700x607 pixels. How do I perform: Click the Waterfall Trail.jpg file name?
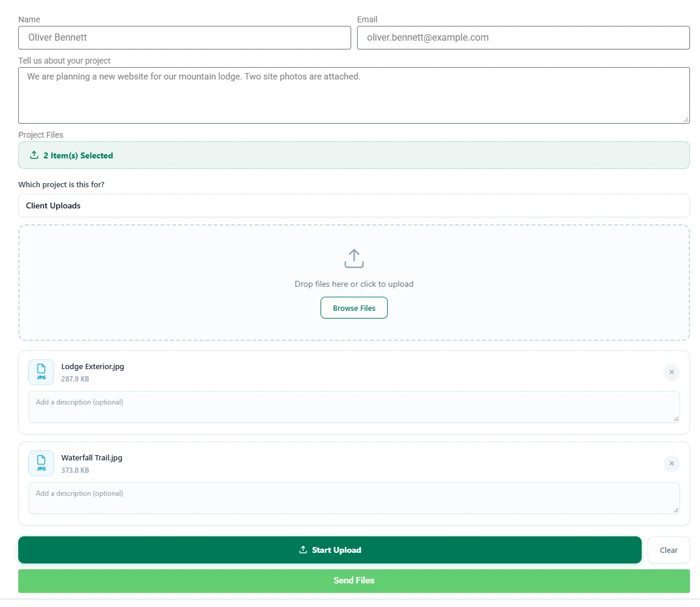point(91,458)
